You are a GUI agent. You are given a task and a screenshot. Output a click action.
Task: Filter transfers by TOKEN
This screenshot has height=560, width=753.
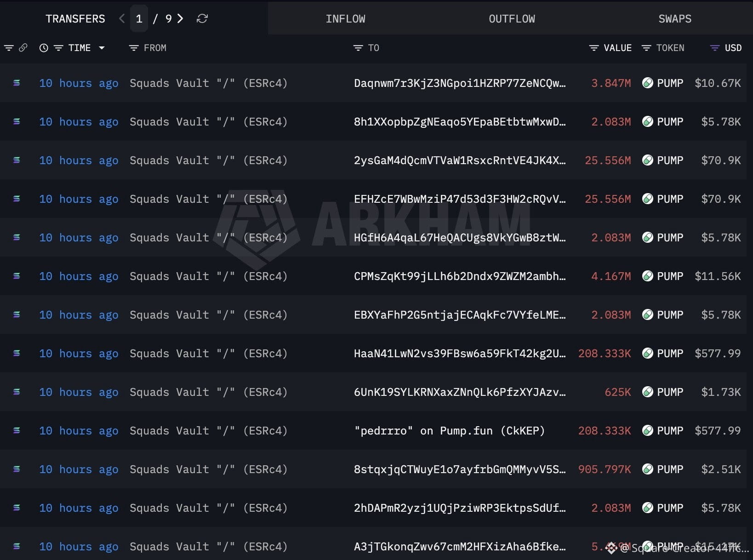point(646,48)
